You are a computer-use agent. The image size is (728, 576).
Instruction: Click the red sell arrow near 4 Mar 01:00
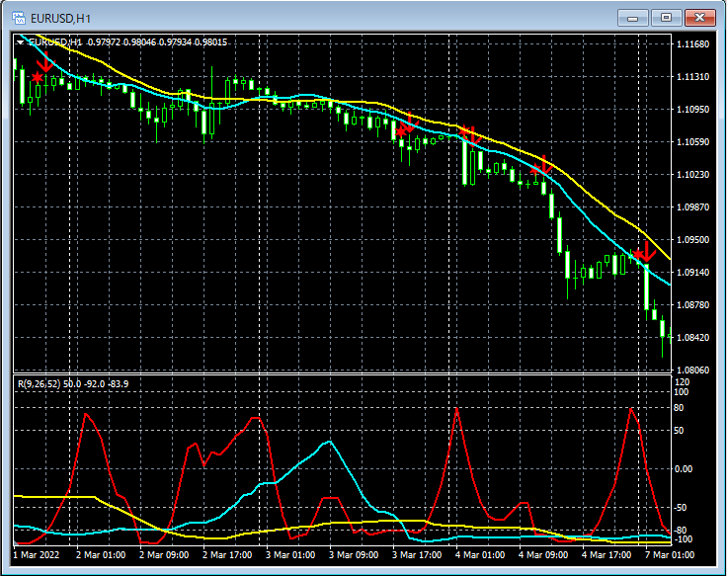pyautogui.click(x=472, y=136)
